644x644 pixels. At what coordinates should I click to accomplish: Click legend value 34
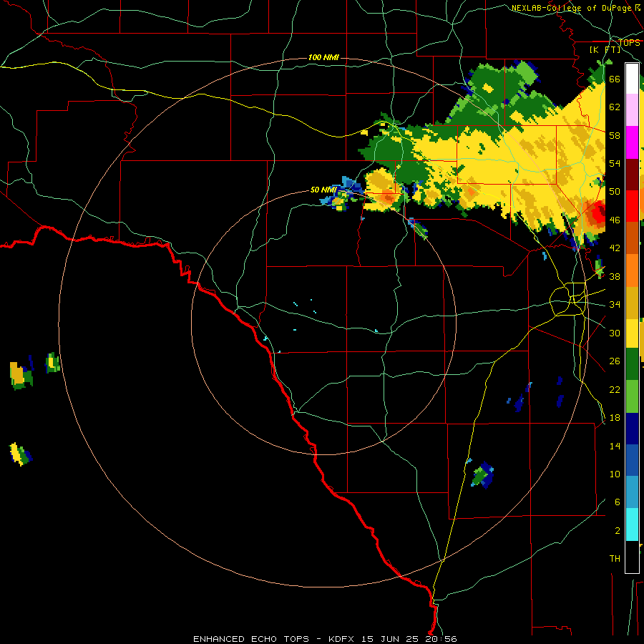click(x=615, y=304)
